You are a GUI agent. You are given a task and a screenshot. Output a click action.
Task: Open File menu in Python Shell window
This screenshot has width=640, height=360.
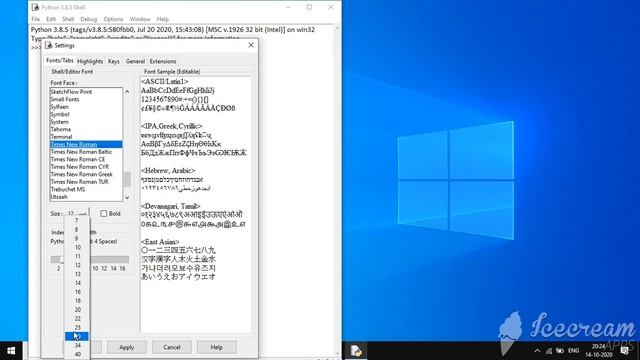pos(36,19)
